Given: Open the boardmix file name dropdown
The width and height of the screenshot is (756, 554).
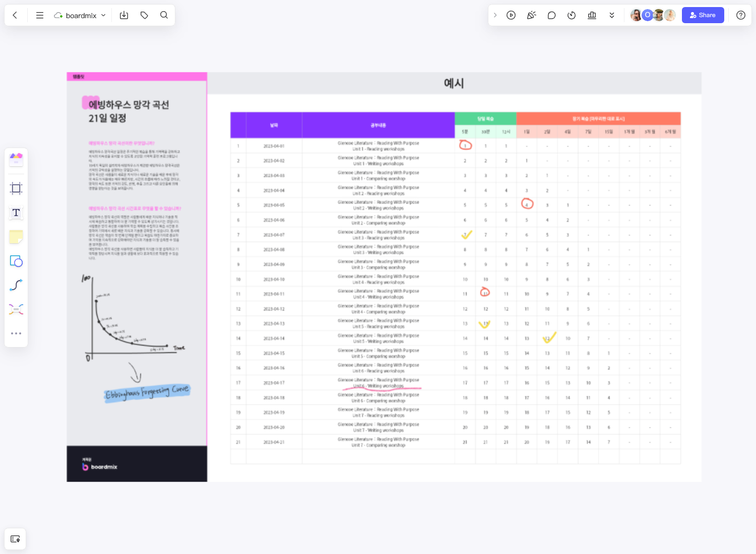Looking at the screenshot, I should click(80, 15).
